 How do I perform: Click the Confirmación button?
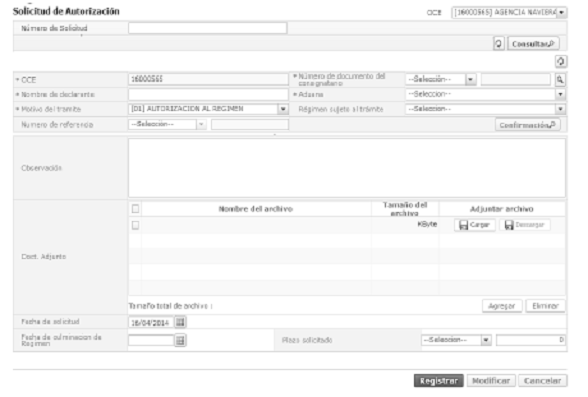(x=528, y=125)
